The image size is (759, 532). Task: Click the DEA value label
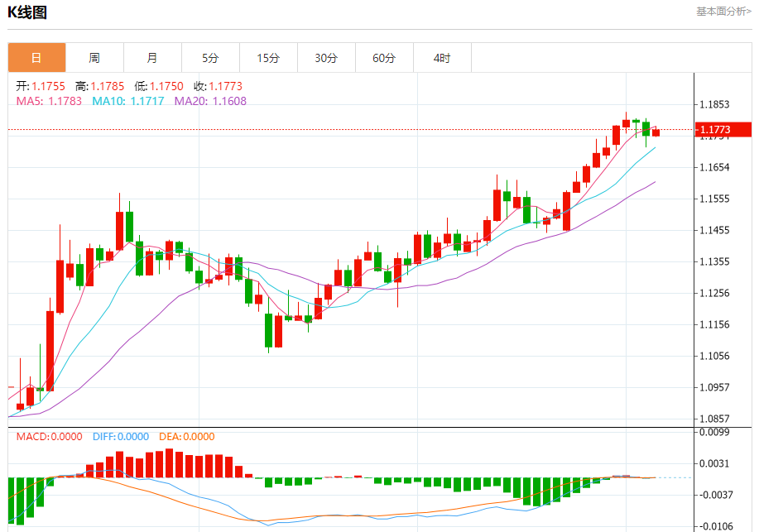click(x=188, y=437)
